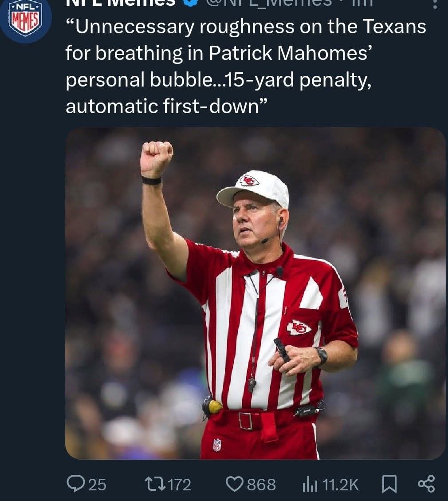The height and width of the screenshot is (501, 448).
Task: Open view analytics bar chart icon
Action: point(310,484)
